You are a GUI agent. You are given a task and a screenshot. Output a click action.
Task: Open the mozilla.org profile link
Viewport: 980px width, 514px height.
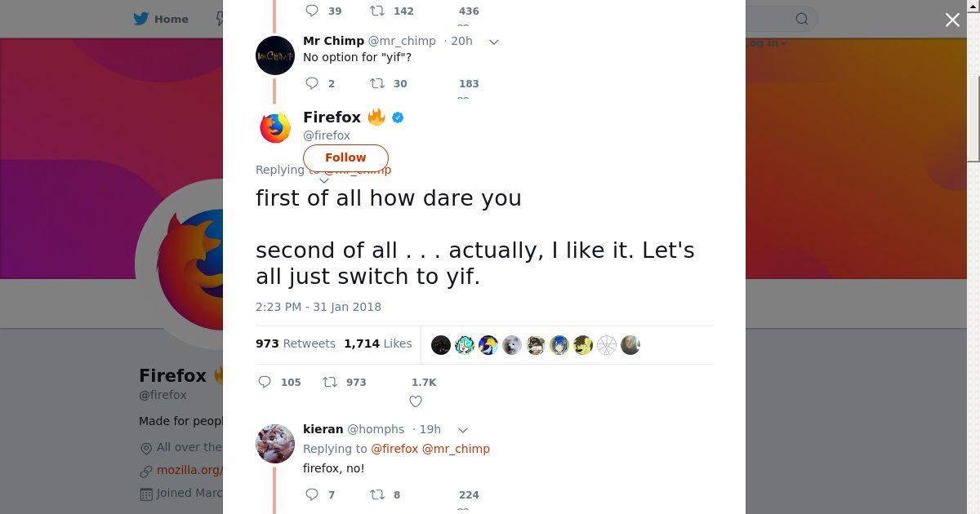point(189,470)
